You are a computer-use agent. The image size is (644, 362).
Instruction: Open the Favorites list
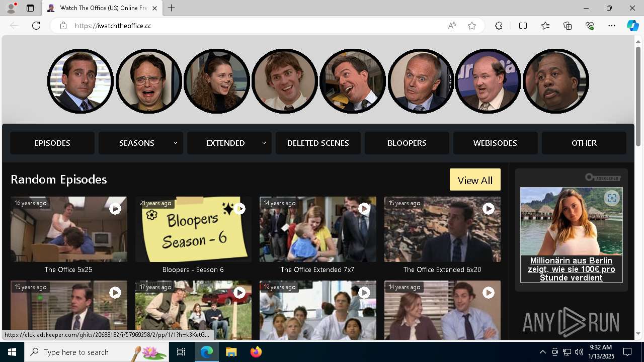coord(545,26)
